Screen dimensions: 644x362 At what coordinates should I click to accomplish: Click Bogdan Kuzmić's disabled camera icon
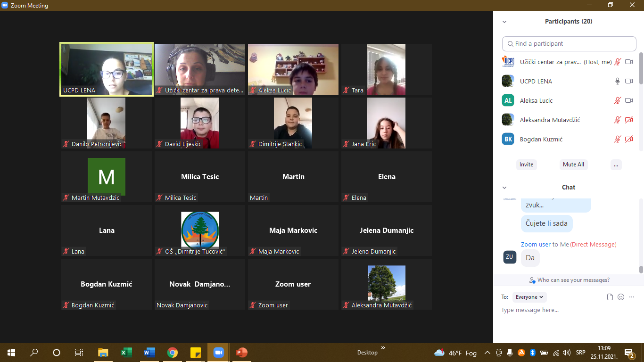pyautogui.click(x=628, y=139)
